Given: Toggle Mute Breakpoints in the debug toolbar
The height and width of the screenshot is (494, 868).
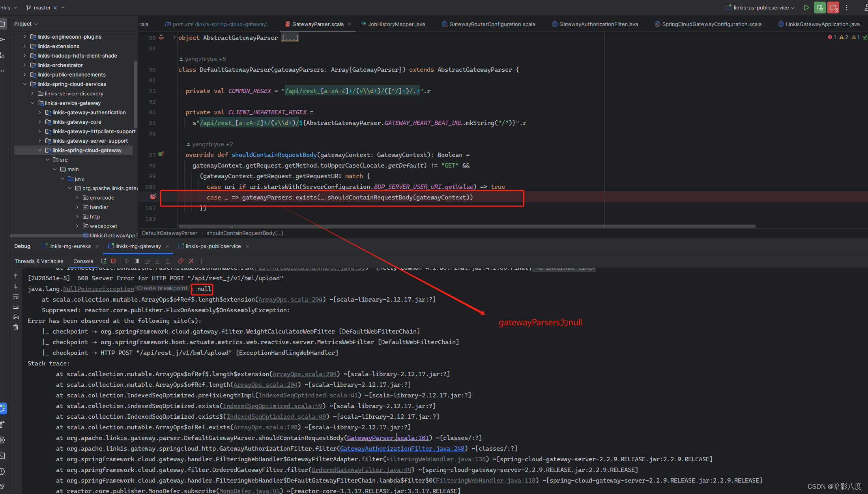Looking at the screenshot, I should (x=191, y=261).
